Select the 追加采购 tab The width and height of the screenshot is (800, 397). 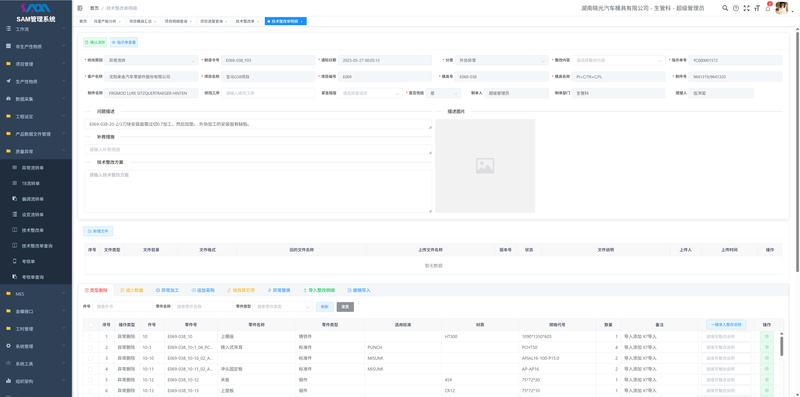pyautogui.click(x=203, y=290)
